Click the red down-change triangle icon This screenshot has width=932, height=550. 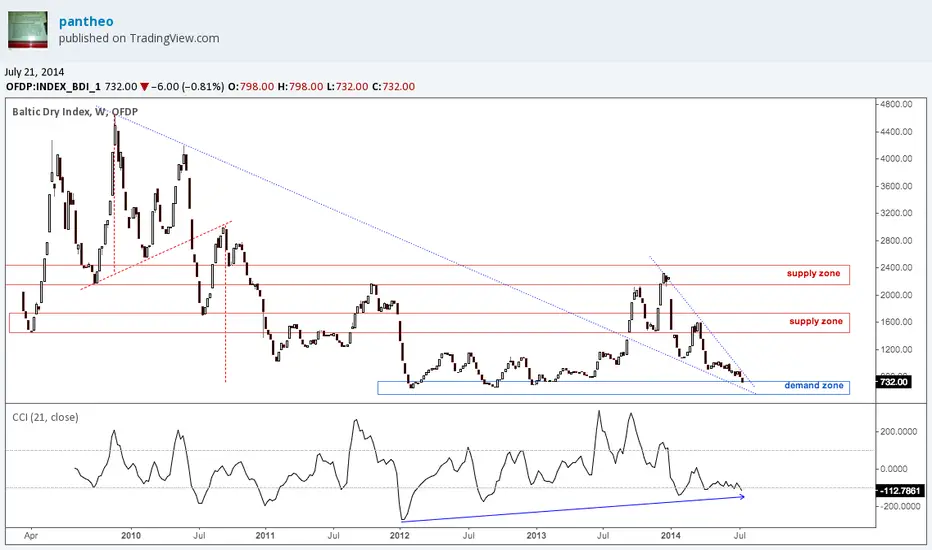point(144,87)
